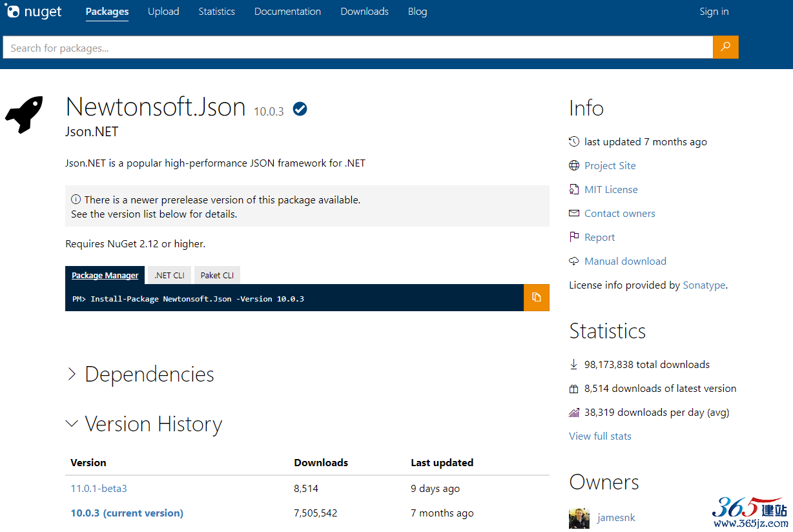Open jamesnk owner profile link
This screenshot has height=532, width=793.
coord(617,517)
